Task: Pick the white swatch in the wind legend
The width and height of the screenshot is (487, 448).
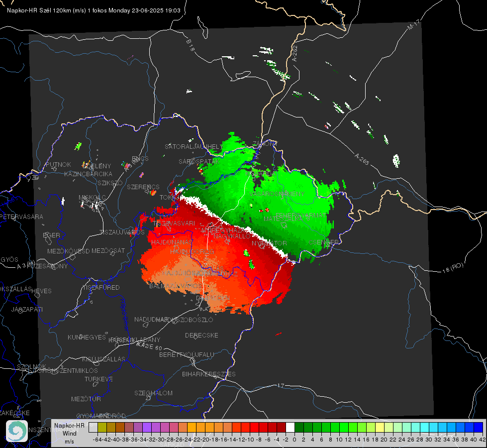Action: coord(290,427)
